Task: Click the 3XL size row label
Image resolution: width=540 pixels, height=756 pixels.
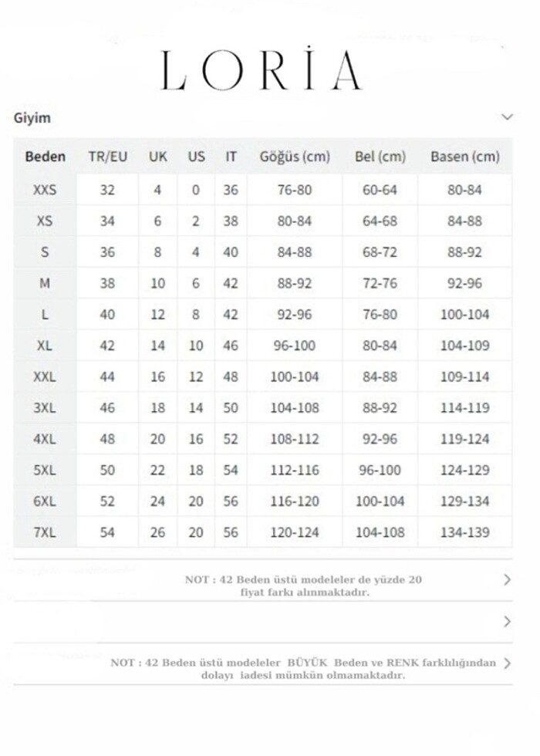Action: [45, 408]
